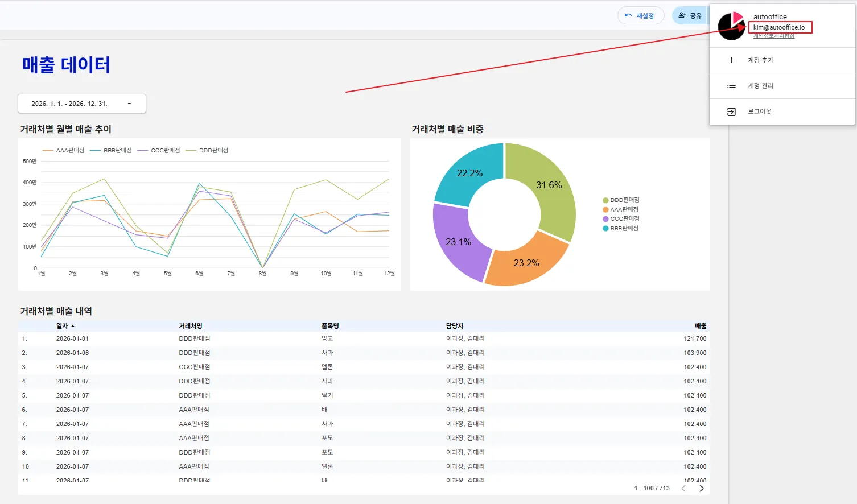
Task: Click BBB판매점 in the line chart legend
Action: (x=118, y=151)
